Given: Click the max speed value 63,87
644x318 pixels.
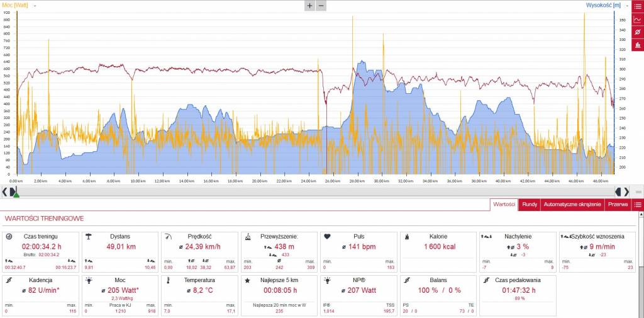Looking at the screenshot, I should (230, 267).
